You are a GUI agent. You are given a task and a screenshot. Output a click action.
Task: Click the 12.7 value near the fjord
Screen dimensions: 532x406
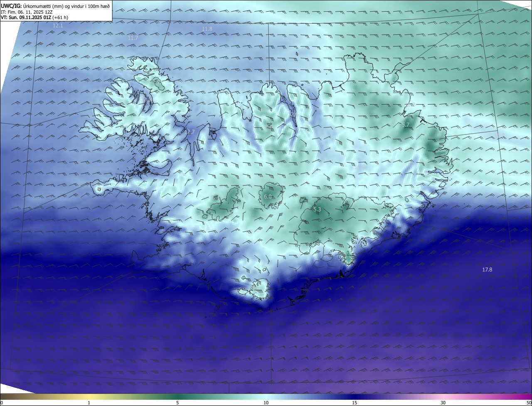coord(190,132)
